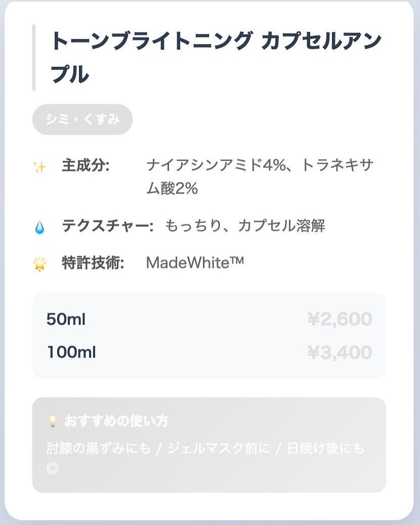The height and width of the screenshot is (525, 420).
Task: Click the テクスチャー label
Action: (x=107, y=226)
